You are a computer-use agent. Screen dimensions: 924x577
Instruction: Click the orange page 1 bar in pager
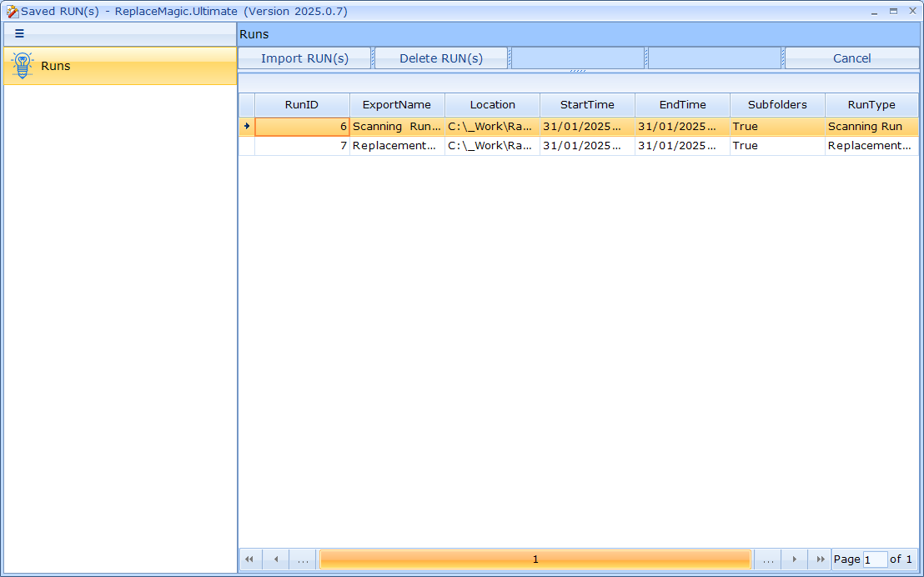click(535, 559)
